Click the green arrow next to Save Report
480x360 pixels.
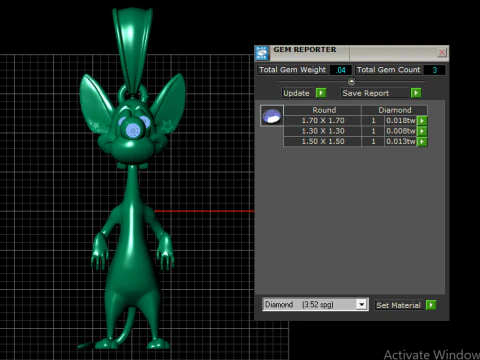(416, 93)
